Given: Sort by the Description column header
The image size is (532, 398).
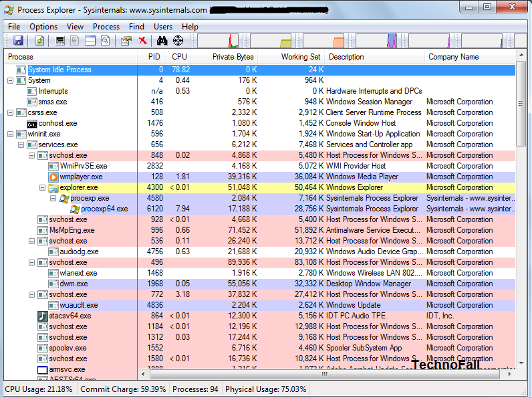Looking at the screenshot, I should [375, 57].
